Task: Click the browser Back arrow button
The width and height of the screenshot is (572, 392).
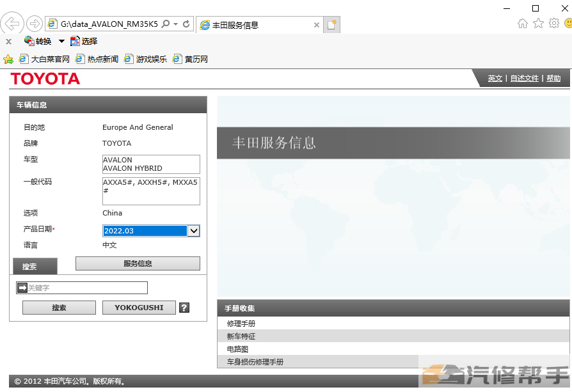Action: 12,24
